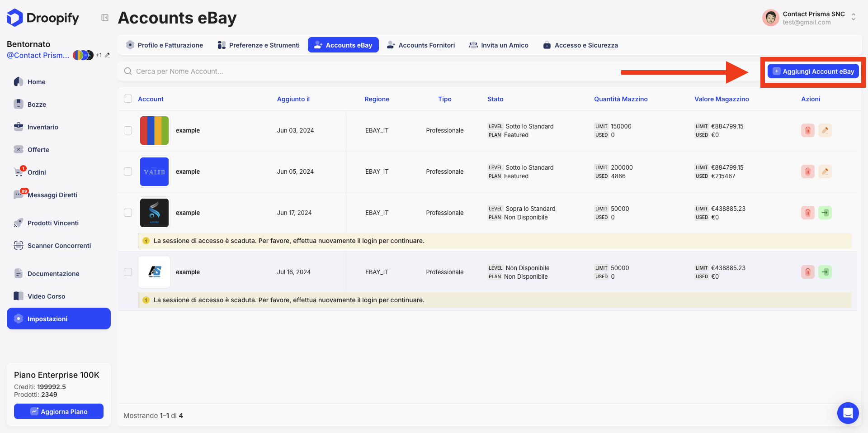Edit the first example account with the pencil icon

pos(825,130)
